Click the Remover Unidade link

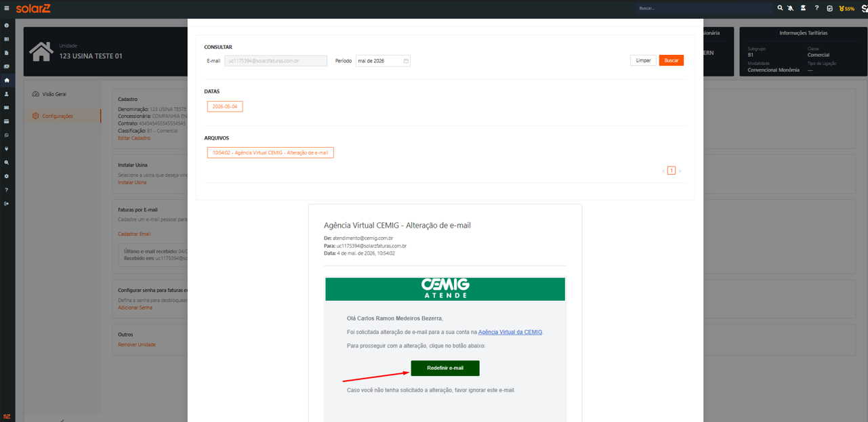point(137,345)
